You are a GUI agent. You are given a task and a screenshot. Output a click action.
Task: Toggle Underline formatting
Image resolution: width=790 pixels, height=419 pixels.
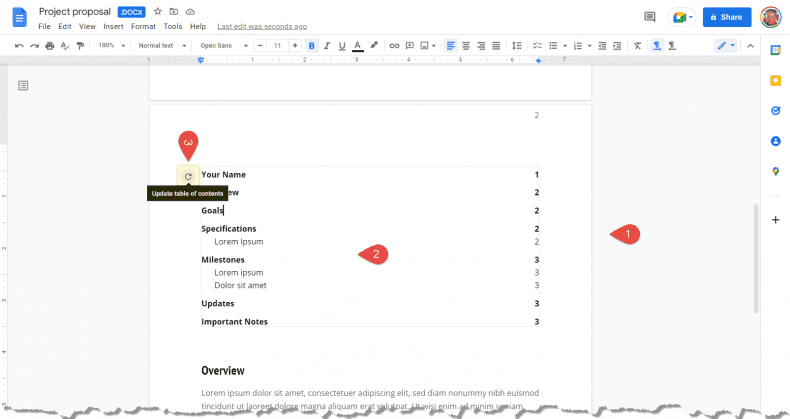coord(342,46)
